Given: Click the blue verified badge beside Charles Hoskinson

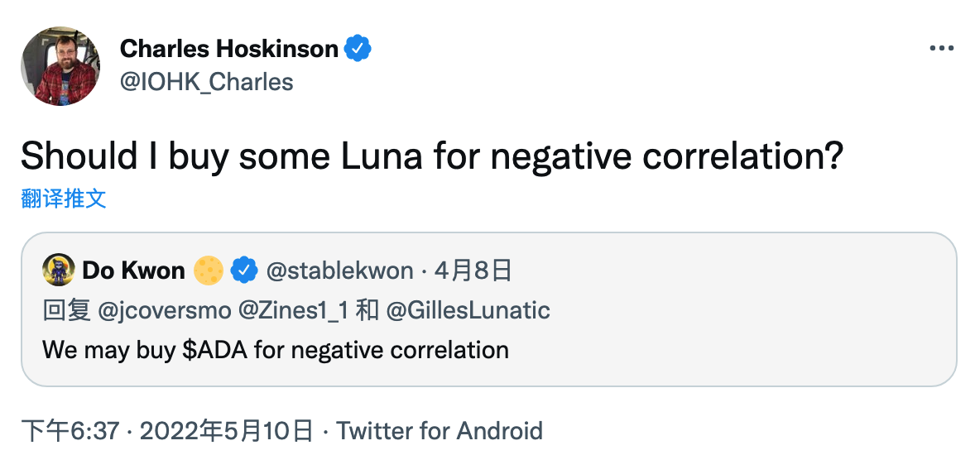Looking at the screenshot, I should pos(358,48).
